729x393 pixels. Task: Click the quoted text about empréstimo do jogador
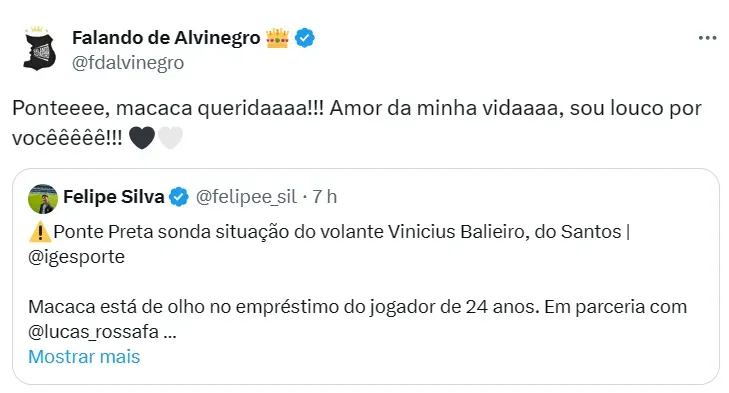[357, 320]
